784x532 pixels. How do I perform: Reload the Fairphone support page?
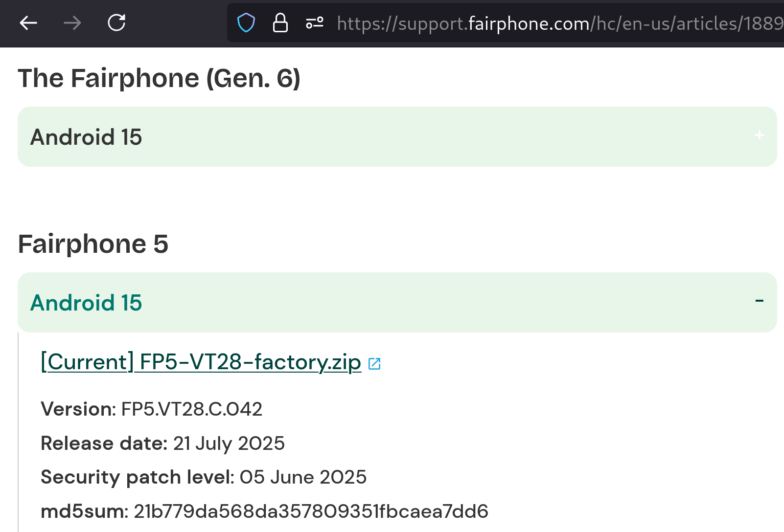pos(116,22)
